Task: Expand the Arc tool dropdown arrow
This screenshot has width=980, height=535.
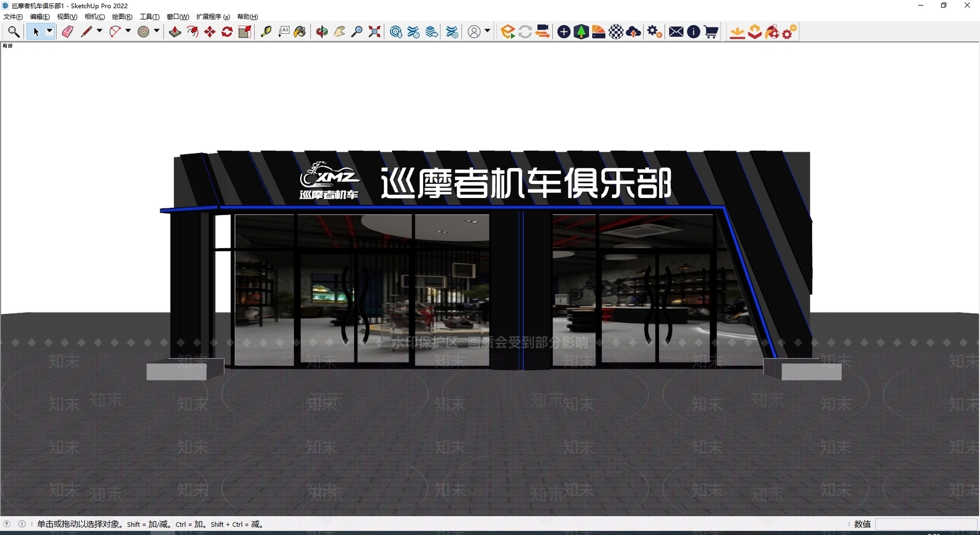Action: pyautogui.click(x=128, y=31)
